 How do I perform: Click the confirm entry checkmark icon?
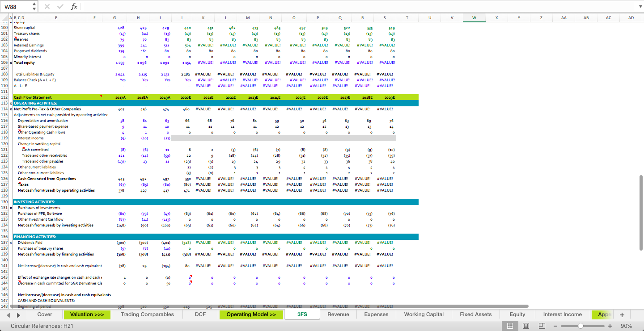[x=60, y=6]
